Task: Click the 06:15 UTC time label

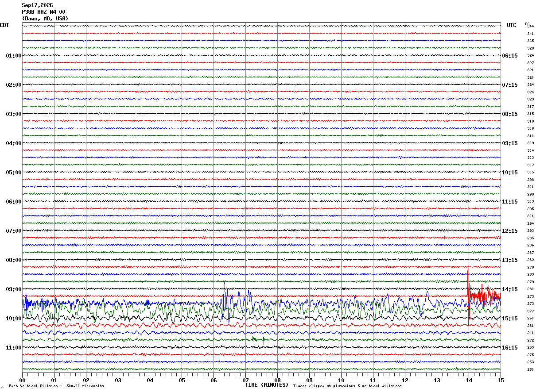Action: 509,56
